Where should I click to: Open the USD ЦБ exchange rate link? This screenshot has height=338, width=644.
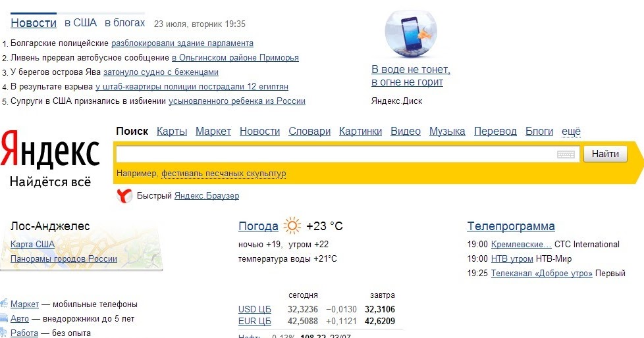(x=255, y=309)
